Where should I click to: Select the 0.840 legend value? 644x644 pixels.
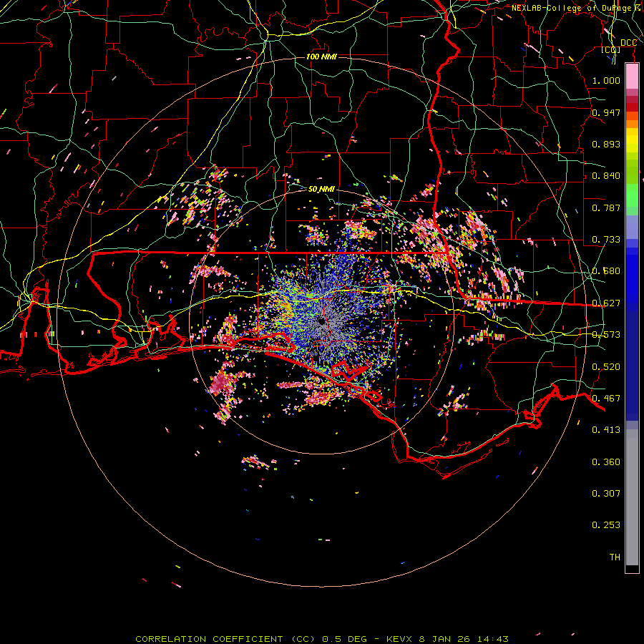pyautogui.click(x=606, y=176)
